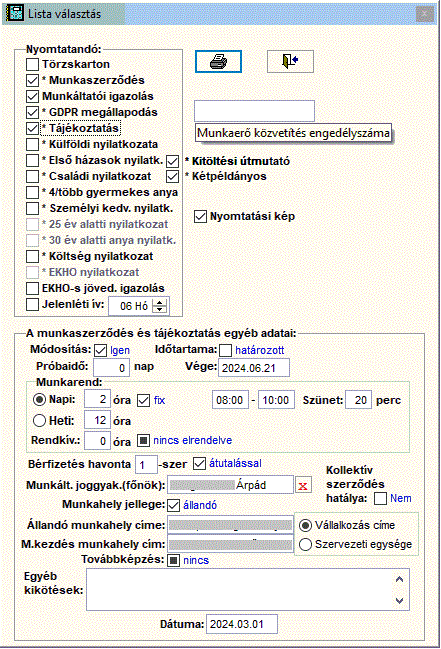Untick the fix working hours checkbox

pos(143,401)
